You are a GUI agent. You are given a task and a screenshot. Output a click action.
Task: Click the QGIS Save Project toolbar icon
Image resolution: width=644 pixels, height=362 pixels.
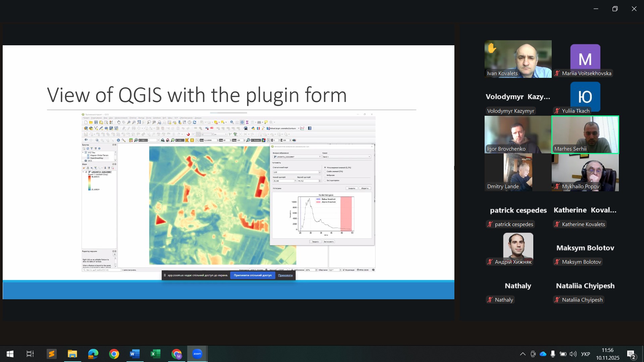96,122
